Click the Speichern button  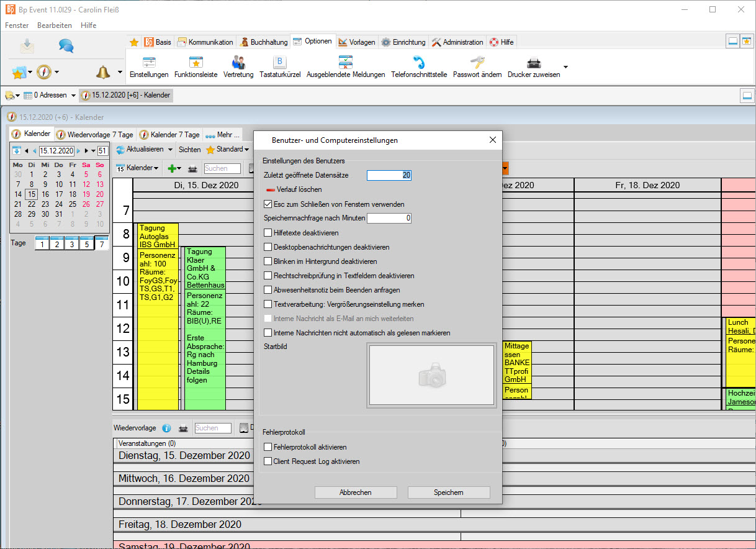pos(448,492)
